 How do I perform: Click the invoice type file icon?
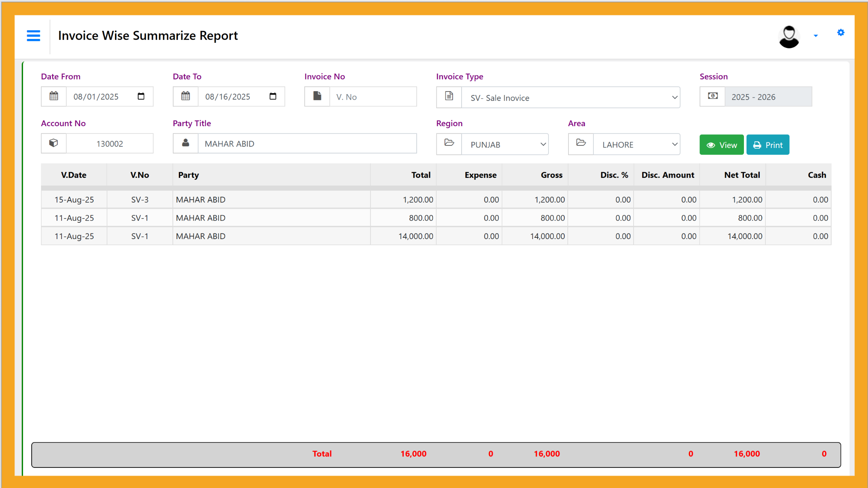(x=449, y=97)
